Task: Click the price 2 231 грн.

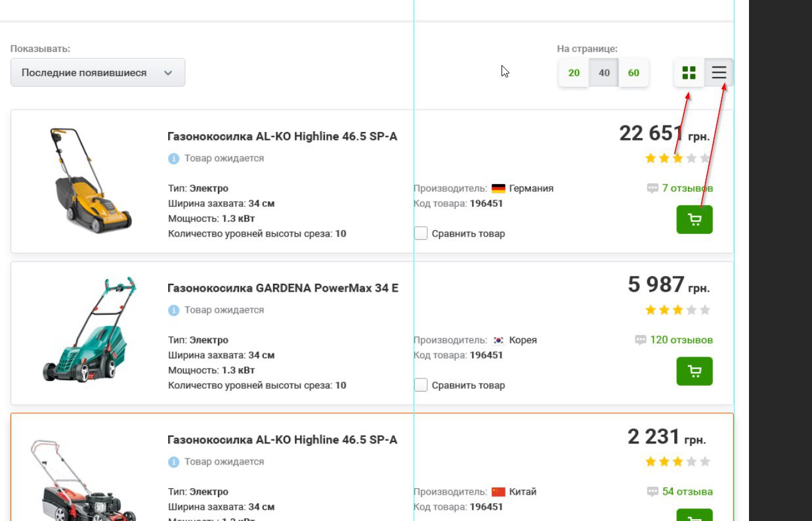Action: tap(667, 436)
